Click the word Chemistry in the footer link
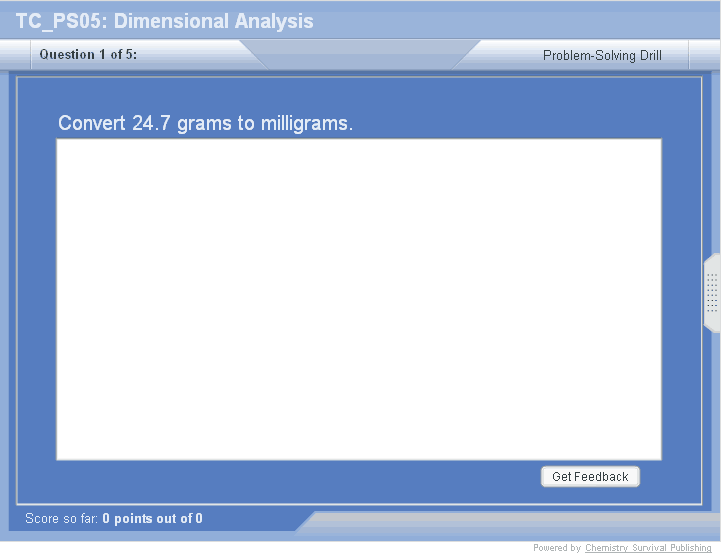Image resolution: width=722 pixels, height=555 pixels. pyautogui.click(x=607, y=548)
